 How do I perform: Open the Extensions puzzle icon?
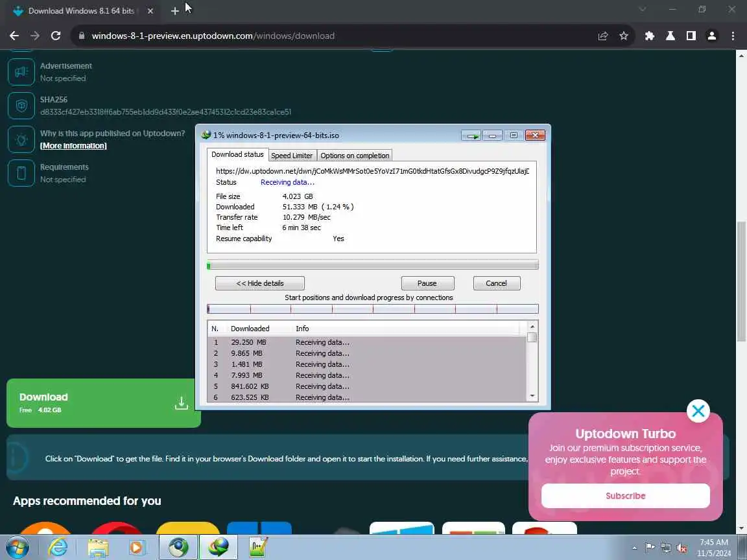pos(649,36)
